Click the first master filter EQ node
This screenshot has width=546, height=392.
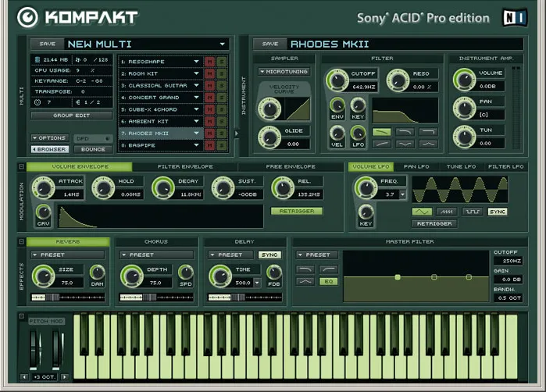tap(398, 277)
